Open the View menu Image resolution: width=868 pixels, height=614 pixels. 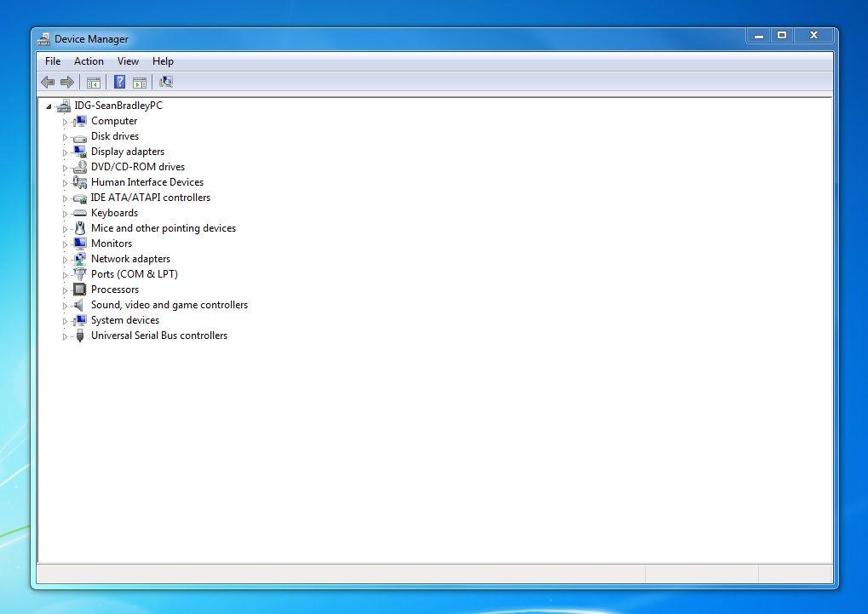[128, 61]
